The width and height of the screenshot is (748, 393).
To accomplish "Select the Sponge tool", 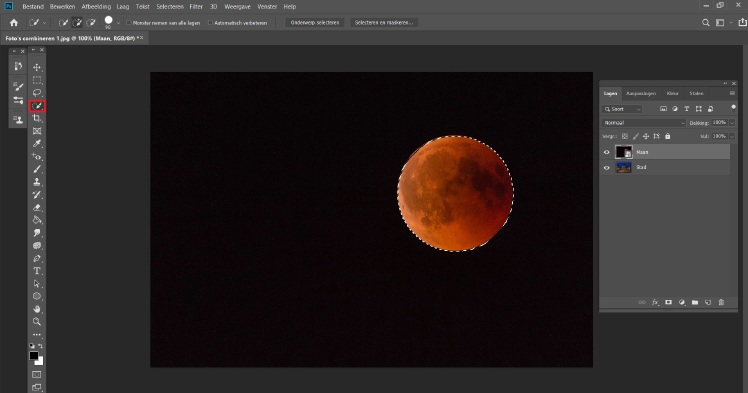I will pyautogui.click(x=37, y=246).
